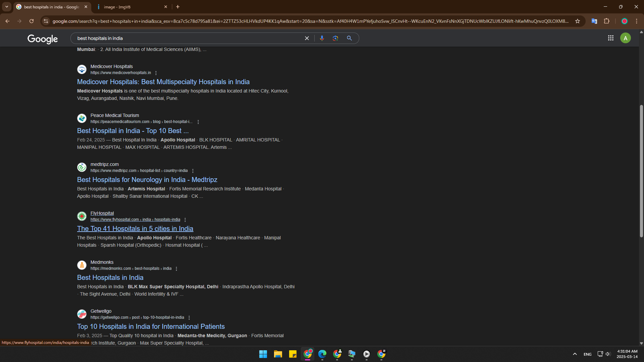Clear the search box text

(x=307, y=38)
